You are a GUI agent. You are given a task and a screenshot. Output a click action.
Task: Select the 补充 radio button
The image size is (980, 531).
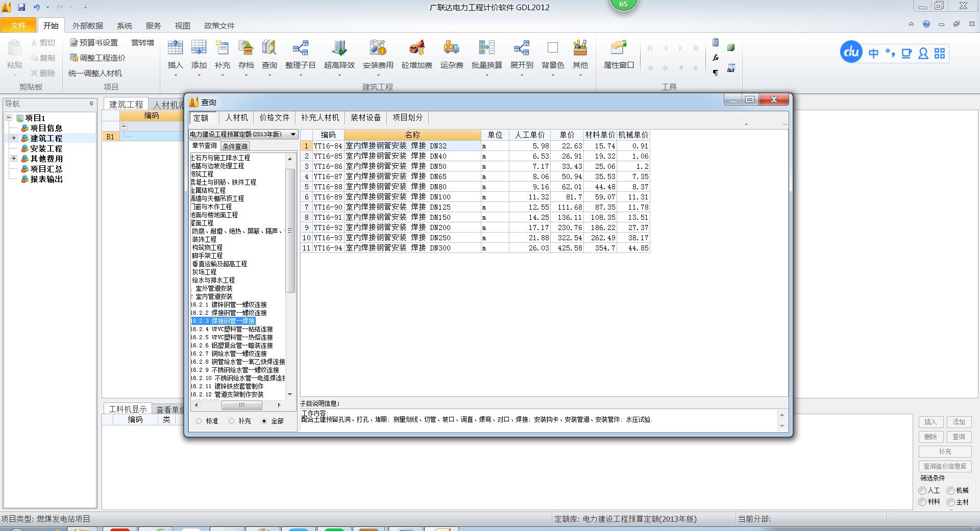pos(232,421)
